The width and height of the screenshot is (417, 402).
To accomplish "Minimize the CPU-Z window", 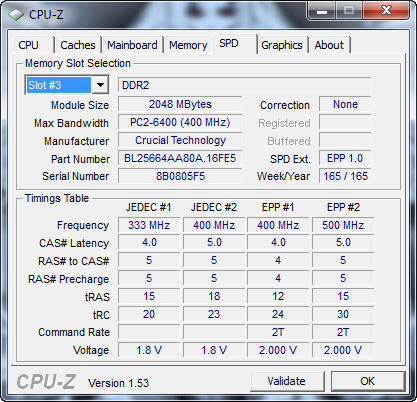I will pos(321,11).
